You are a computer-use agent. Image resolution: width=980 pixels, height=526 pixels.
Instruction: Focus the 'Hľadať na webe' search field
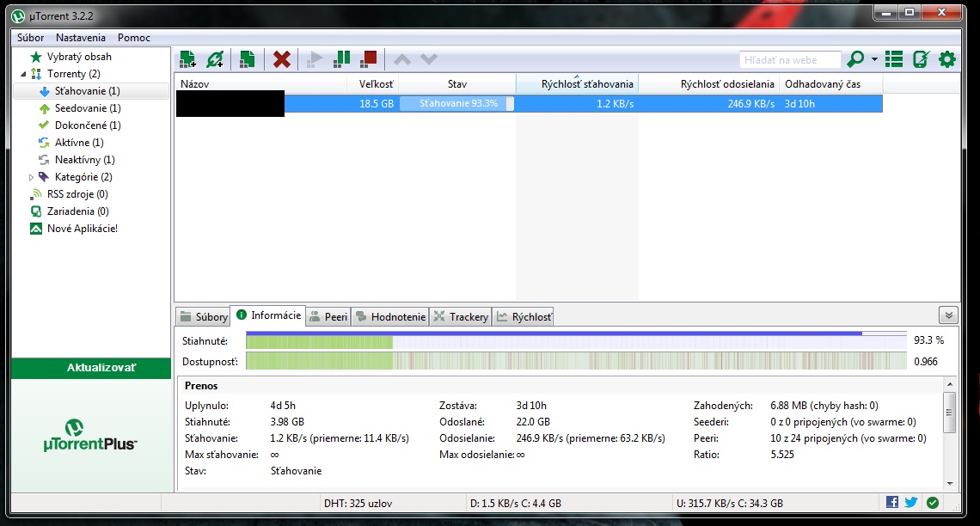(790, 60)
